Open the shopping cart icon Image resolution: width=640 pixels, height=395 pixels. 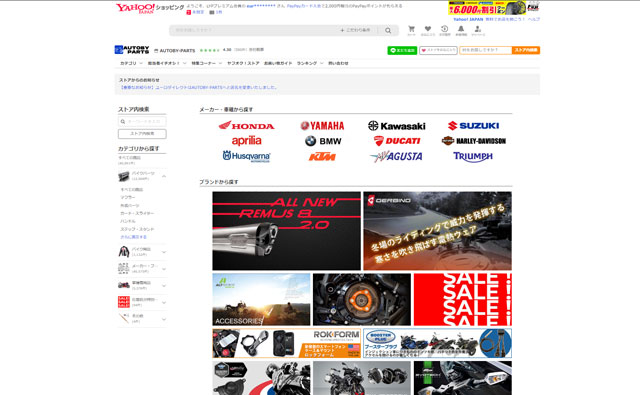411,30
